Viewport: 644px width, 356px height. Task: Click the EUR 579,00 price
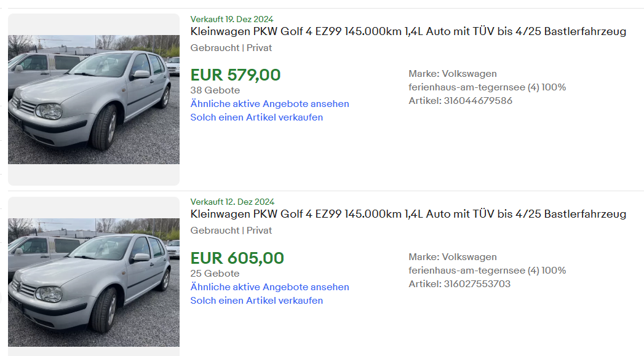(236, 75)
